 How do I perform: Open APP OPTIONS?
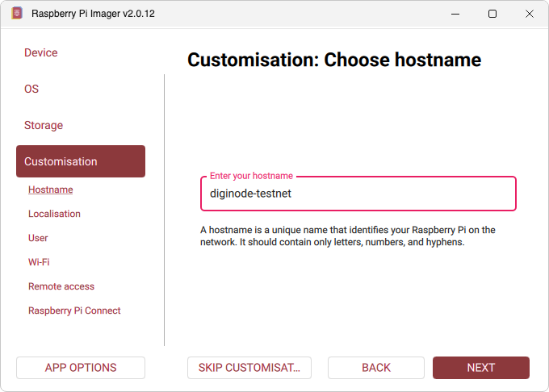click(81, 368)
